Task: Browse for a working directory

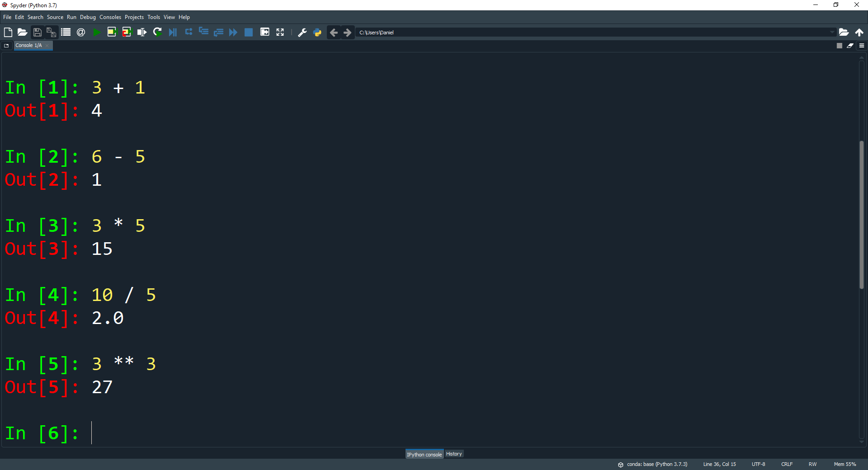Action: [x=844, y=32]
